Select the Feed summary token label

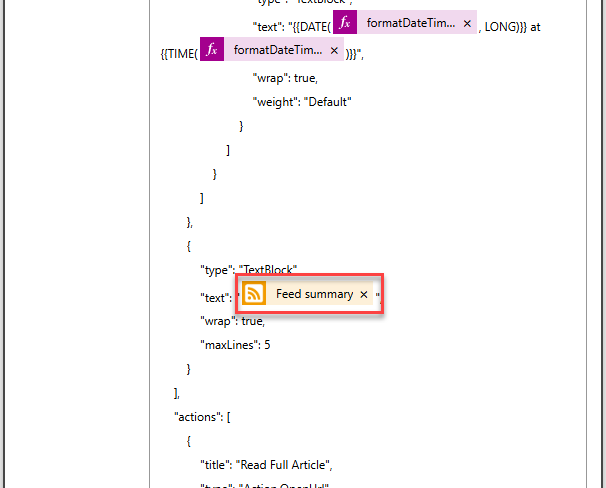pyautogui.click(x=313, y=294)
